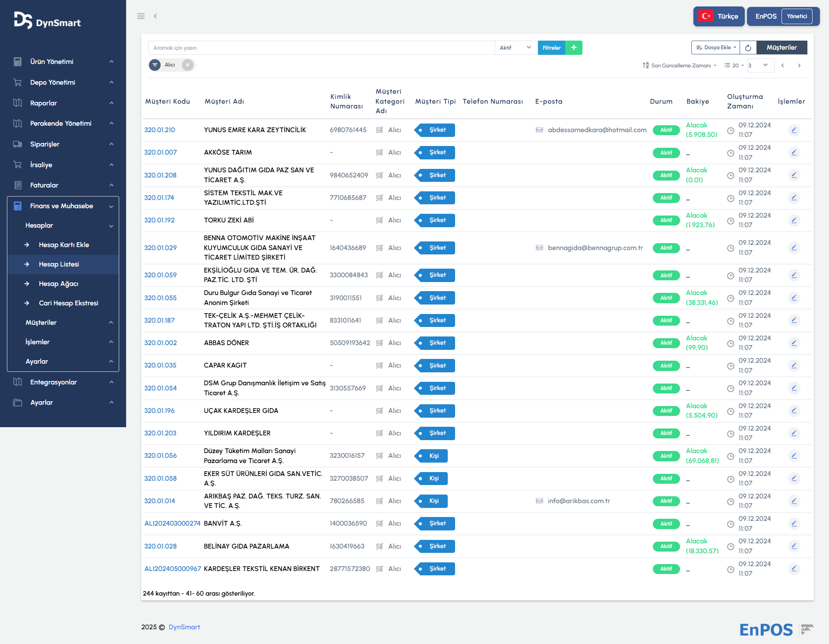Go to previous page arrow
The width and height of the screenshot is (829, 644).
point(782,66)
